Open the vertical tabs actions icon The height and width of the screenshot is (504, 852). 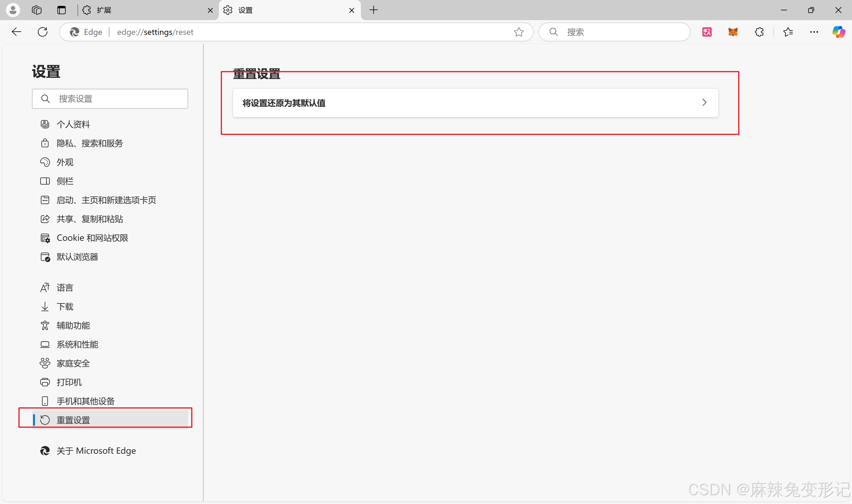pyautogui.click(x=62, y=10)
